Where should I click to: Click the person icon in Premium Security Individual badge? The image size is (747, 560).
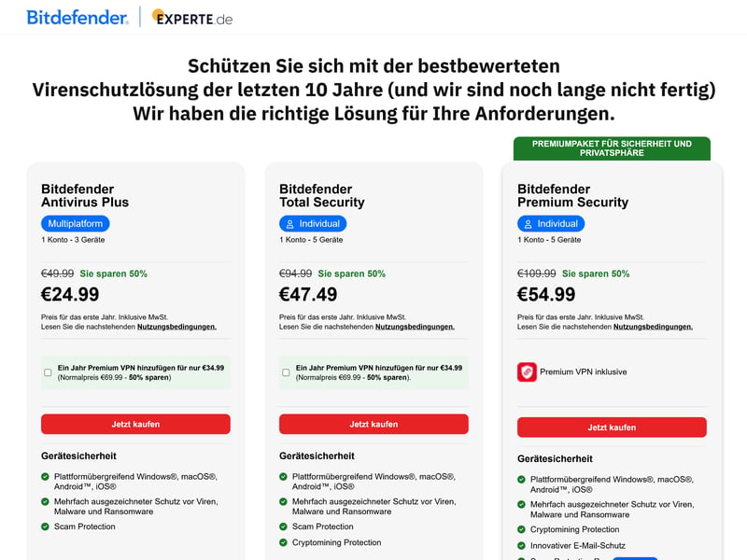(528, 224)
